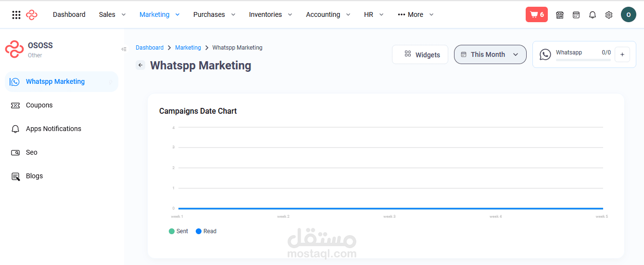This screenshot has width=644, height=265.
Task: Open the More menu dropdown
Action: (x=416, y=14)
